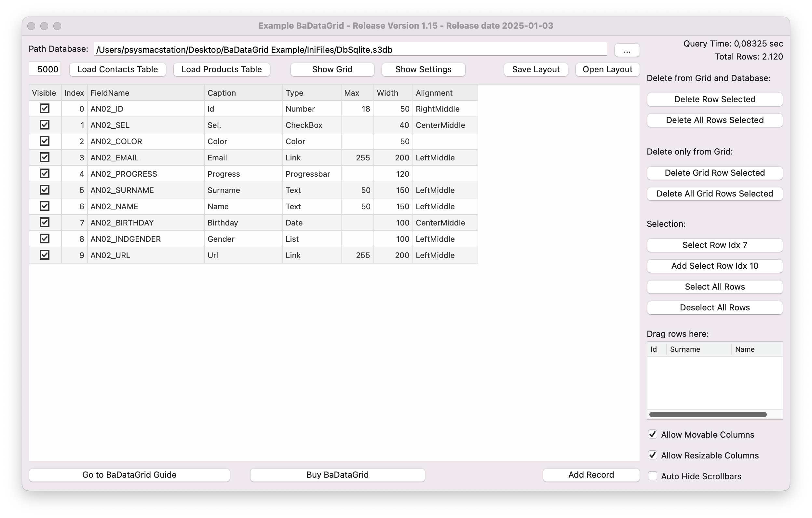Toggle Visible checkbox for AN02_URL row
The width and height of the screenshot is (812, 518).
coord(45,255)
